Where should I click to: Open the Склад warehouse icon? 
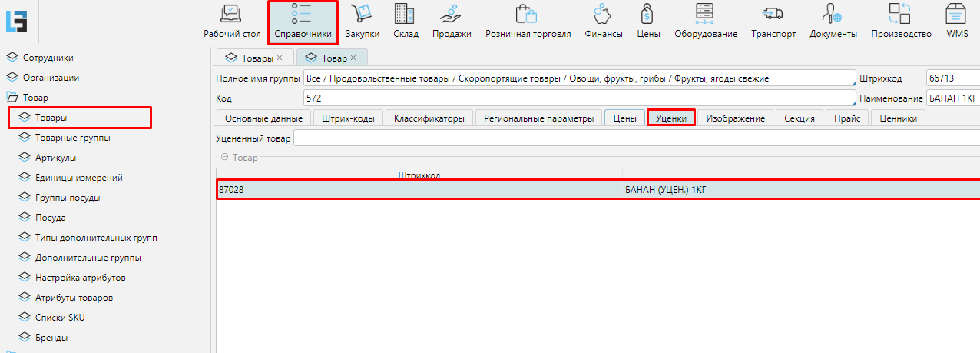[x=405, y=14]
